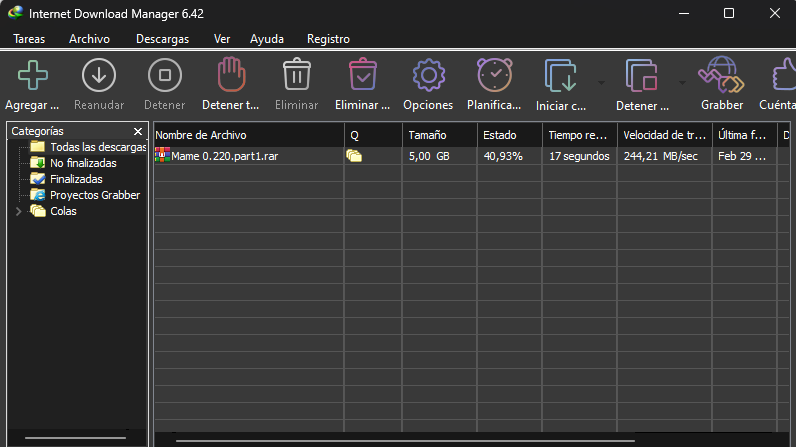Open dropdown arrow beside Detener cola
Viewport: 796px width, 447px height.
click(x=682, y=82)
